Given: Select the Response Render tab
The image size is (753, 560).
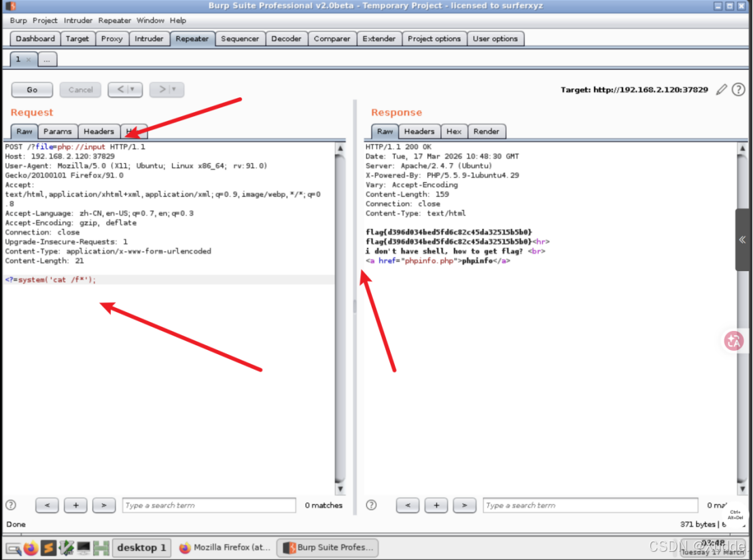Looking at the screenshot, I should [486, 131].
